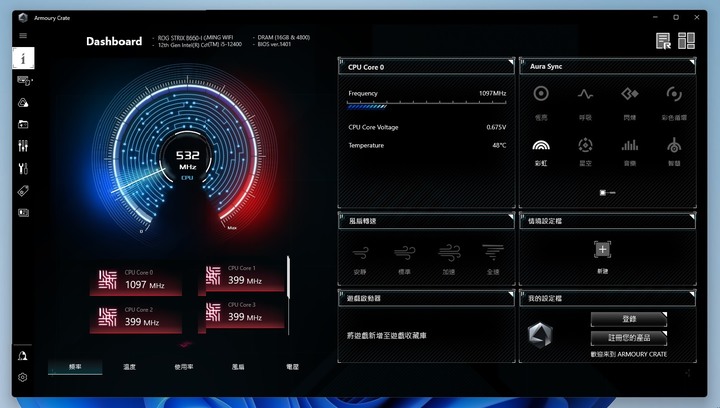The image size is (720, 408).
Task: Click the CPU core list scrollbar
Action: coord(288,277)
